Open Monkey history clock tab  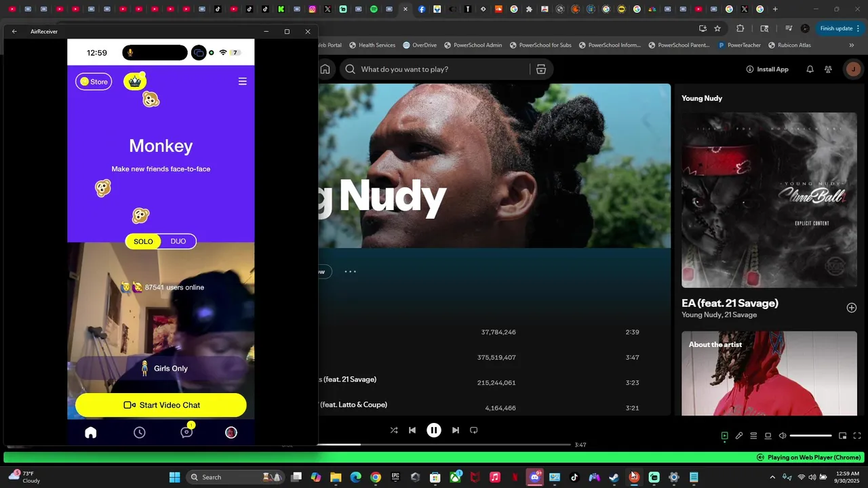click(139, 432)
